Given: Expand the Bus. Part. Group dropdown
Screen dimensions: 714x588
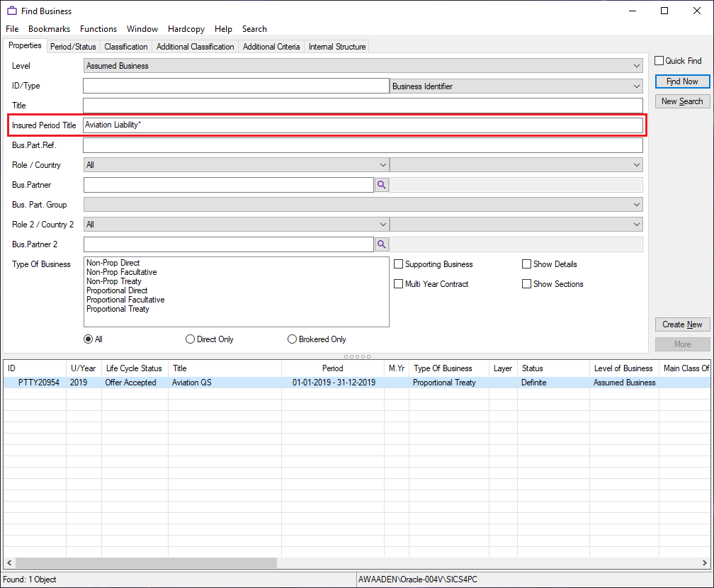Looking at the screenshot, I should click(x=363, y=205).
